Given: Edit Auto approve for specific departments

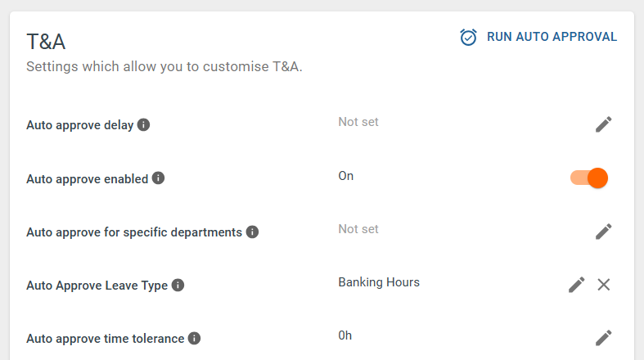Looking at the screenshot, I should coord(603,232).
